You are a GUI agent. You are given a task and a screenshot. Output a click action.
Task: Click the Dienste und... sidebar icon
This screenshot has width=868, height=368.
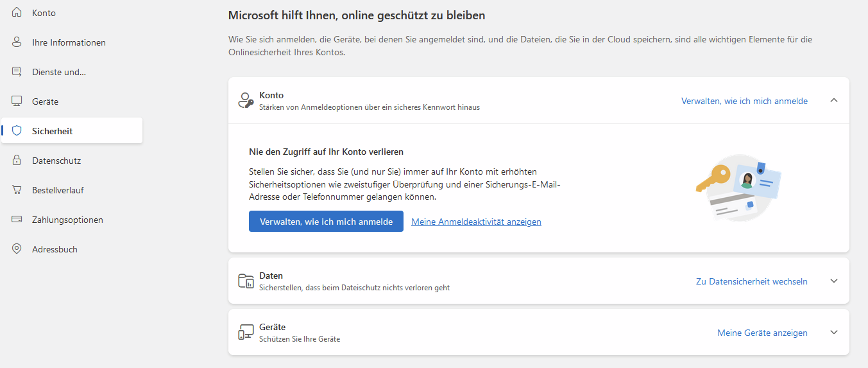click(17, 72)
